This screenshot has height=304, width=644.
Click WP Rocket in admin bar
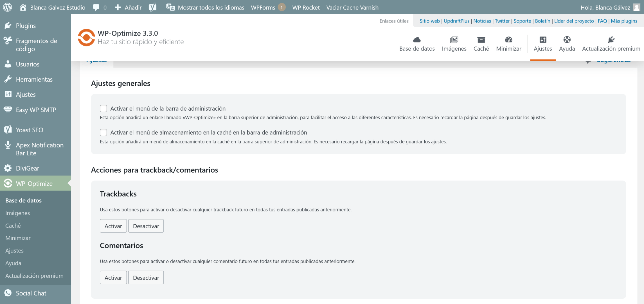(x=306, y=8)
